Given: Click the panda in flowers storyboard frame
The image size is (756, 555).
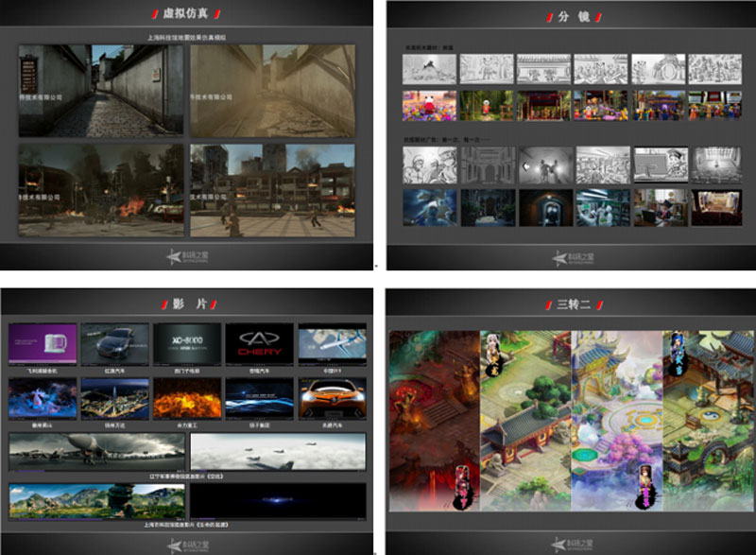Looking at the screenshot, I should tap(429, 105).
